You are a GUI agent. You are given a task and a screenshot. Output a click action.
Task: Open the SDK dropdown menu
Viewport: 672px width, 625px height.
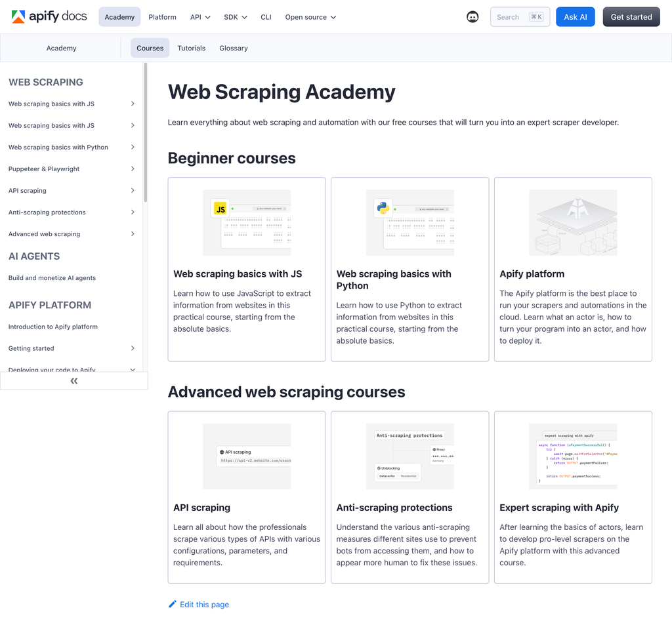235,17
